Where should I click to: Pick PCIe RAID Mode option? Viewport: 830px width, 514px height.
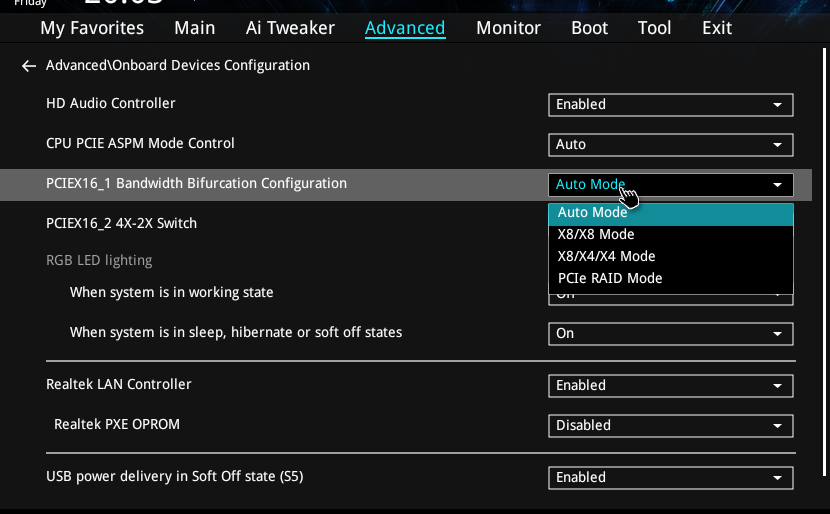pyautogui.click(x=610, y=278)
